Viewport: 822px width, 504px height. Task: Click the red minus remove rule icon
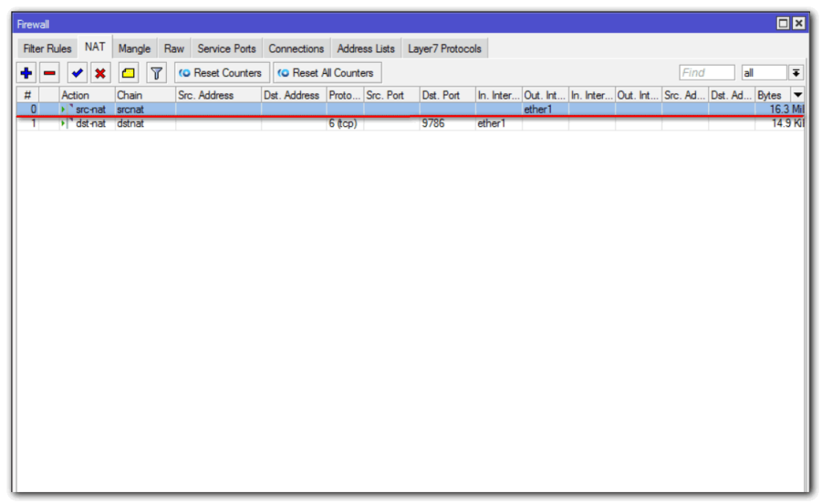[50, 73]
